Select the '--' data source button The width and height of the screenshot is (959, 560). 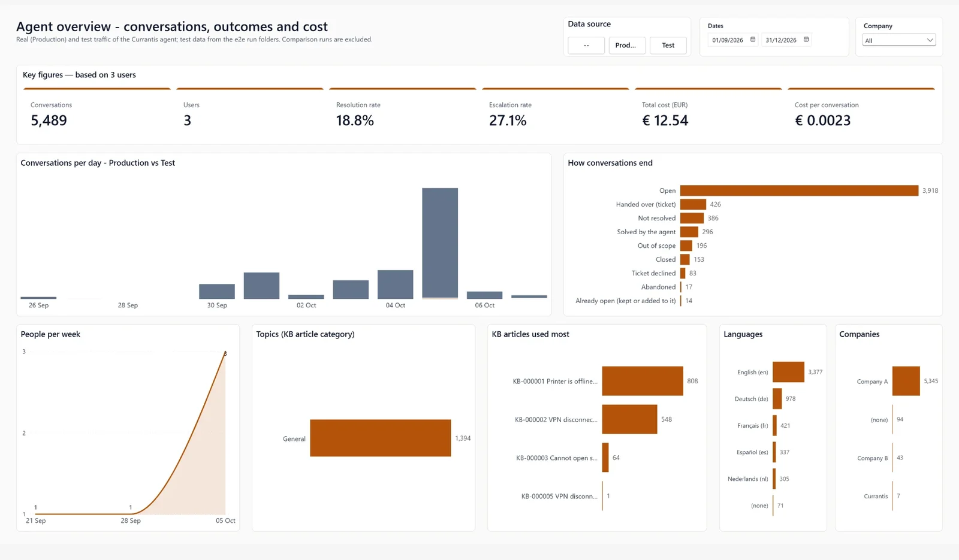(586, 46)
